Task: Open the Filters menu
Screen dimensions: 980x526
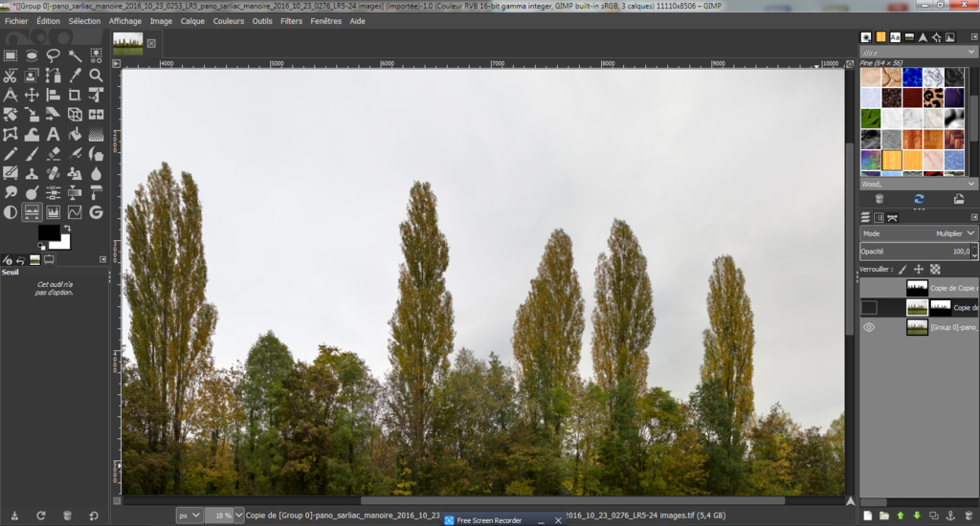Action: [291, 21]
